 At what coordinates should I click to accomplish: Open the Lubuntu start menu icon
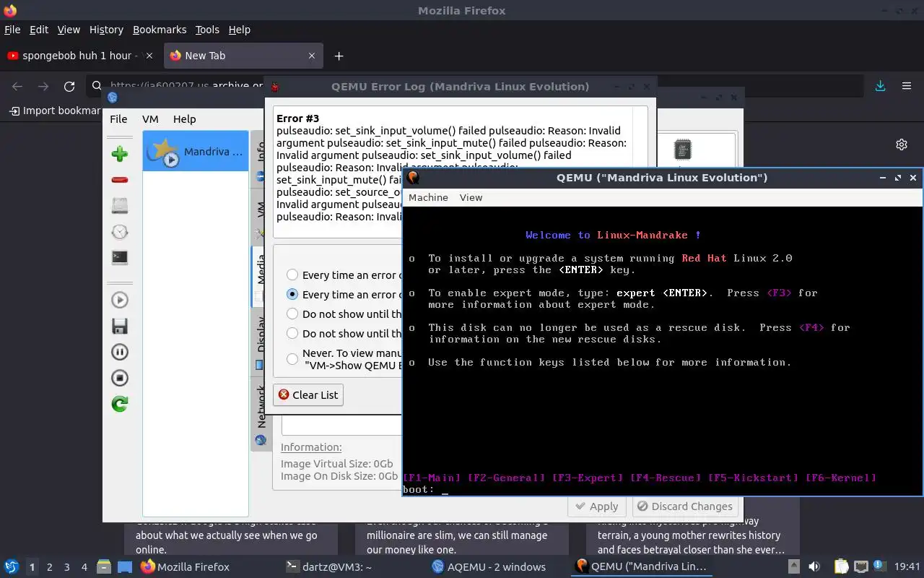click(11, 566)
